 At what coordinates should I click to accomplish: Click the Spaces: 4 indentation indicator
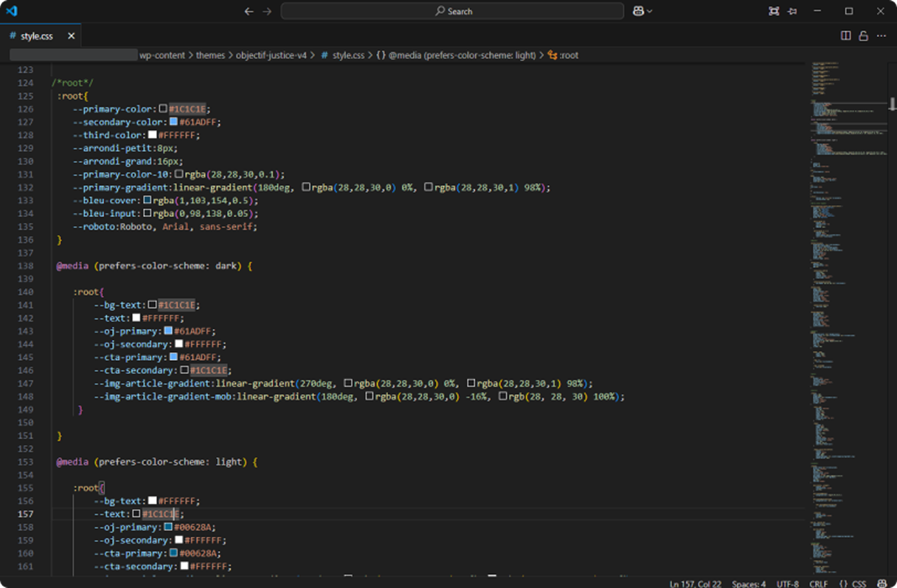coord(749,583)
